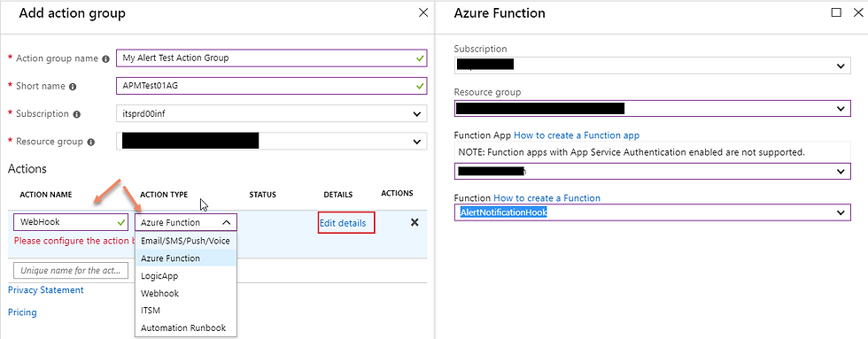Viewport: 868px width, 339px height.
Task: Open the Edit details link
Action: click(x=343, y=223)
